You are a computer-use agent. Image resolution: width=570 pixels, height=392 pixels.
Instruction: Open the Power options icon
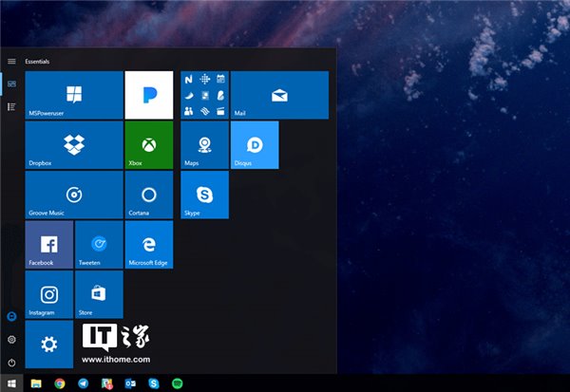coord(11,363)
